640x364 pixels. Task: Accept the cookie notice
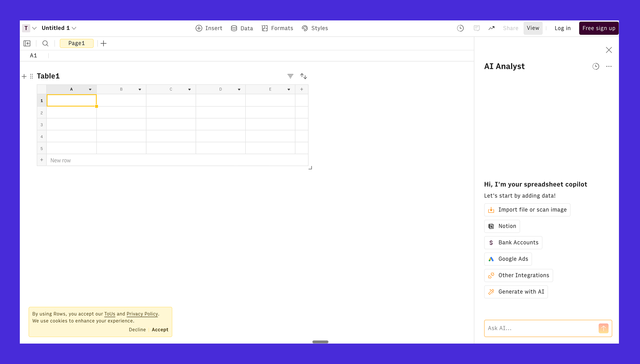tap(160, 330)
